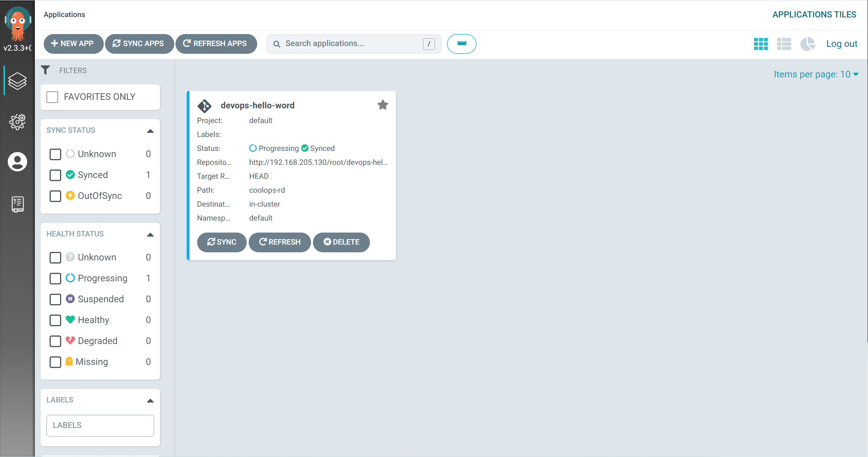Click the Namespace default value on the card
868x457 pixels.
(x=261, y=218)
